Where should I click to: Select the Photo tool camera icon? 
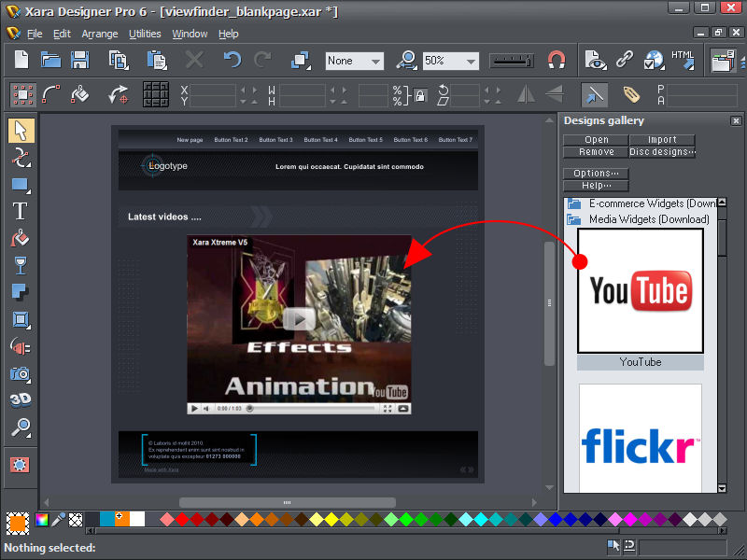click(x=21, y=373)
